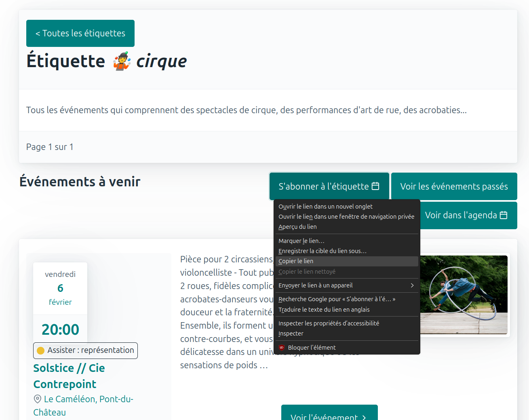Click the uBlock icon beside Bloquer l'élément

tap(282, 348)
